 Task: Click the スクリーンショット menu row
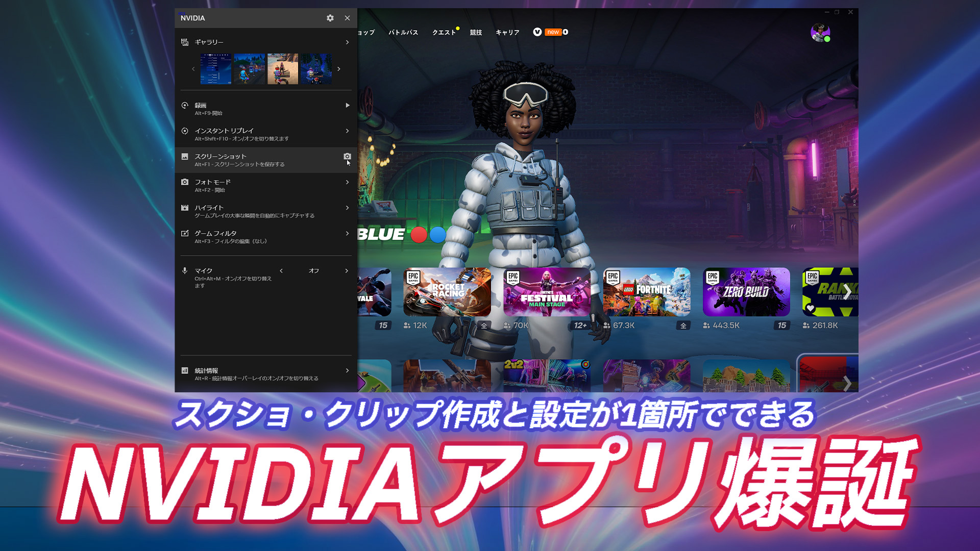click(x=266, y=160)
